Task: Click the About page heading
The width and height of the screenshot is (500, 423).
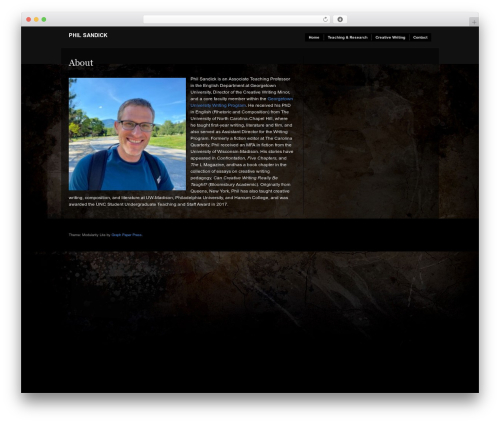Action: pos(81,63)
